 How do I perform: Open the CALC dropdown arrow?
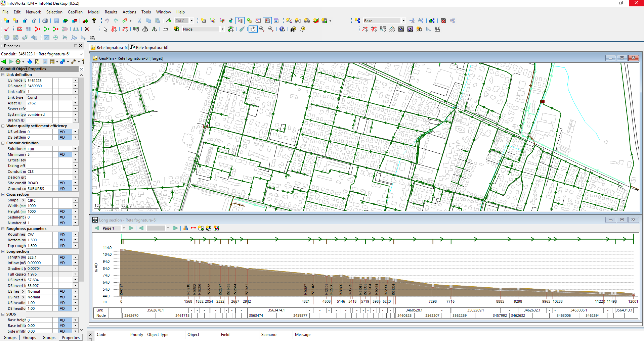[191, 20]
